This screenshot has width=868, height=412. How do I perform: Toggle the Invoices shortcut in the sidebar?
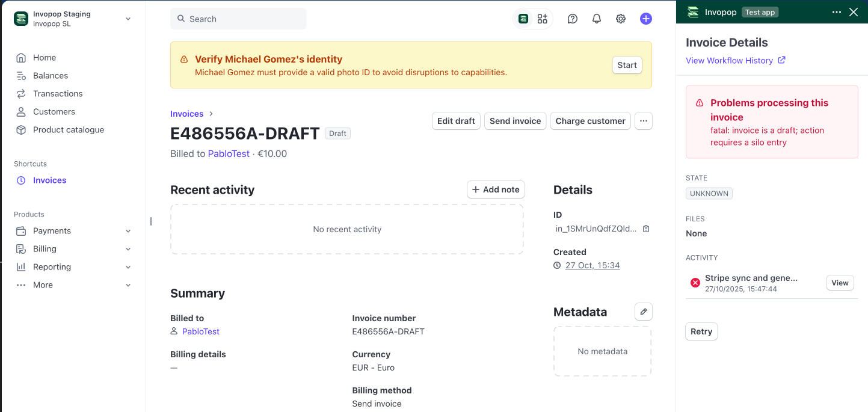click(x=49, y=180)
